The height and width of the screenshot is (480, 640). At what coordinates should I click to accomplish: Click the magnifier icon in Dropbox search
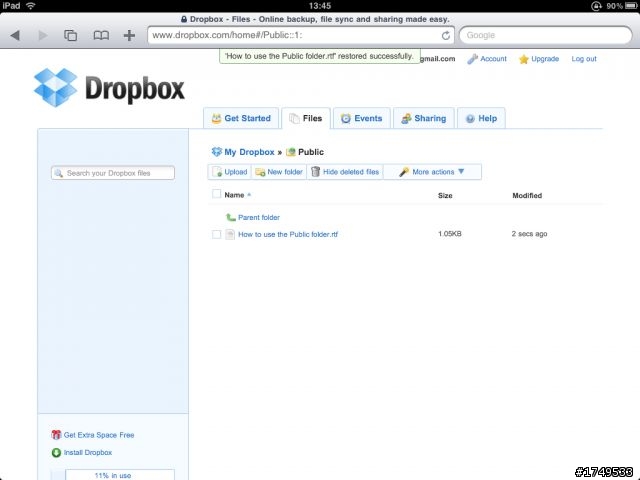59,173
